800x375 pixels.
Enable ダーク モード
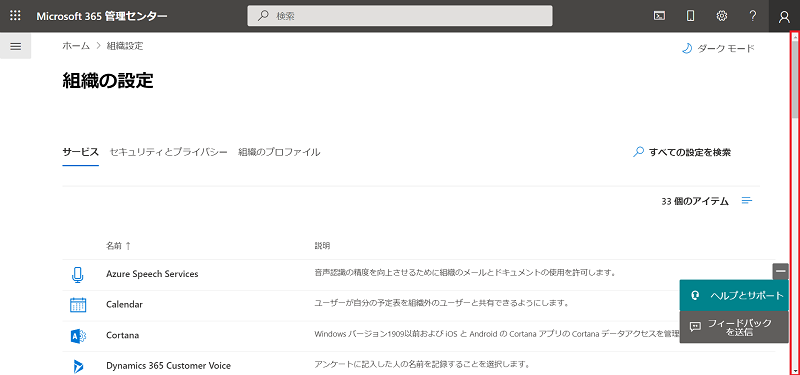(x=718, y=48)
